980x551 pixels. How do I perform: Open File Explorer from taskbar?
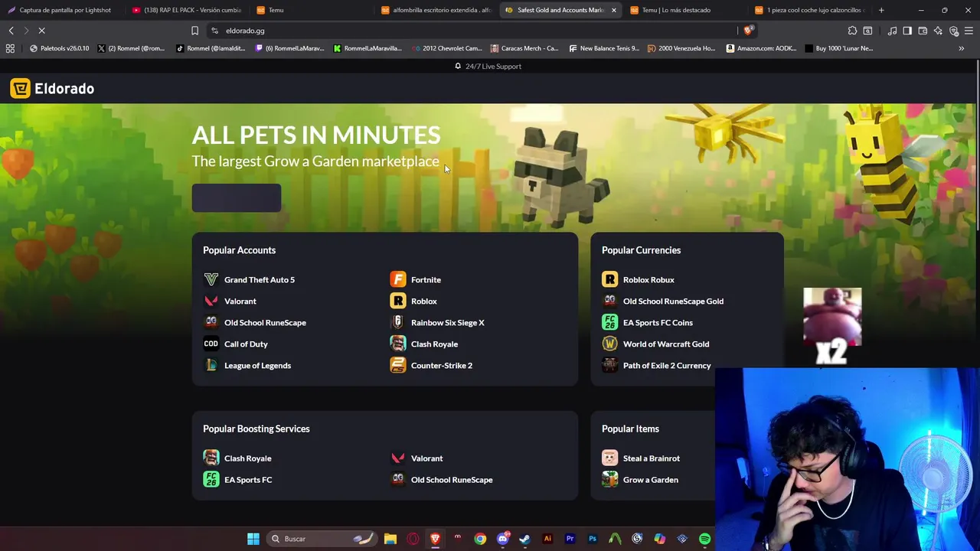click(x=390, y=539)
